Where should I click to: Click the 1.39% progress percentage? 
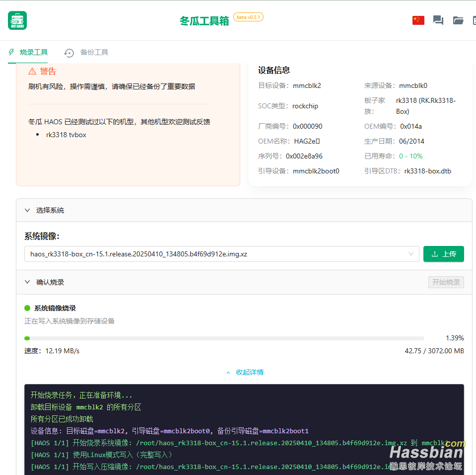[x=455, y=338]
